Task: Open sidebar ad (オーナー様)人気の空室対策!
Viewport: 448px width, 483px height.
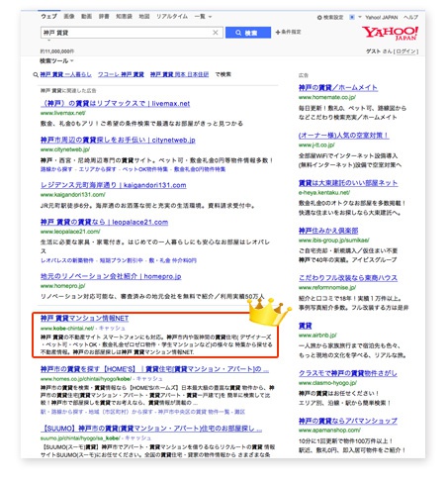Action: [343, 136]
